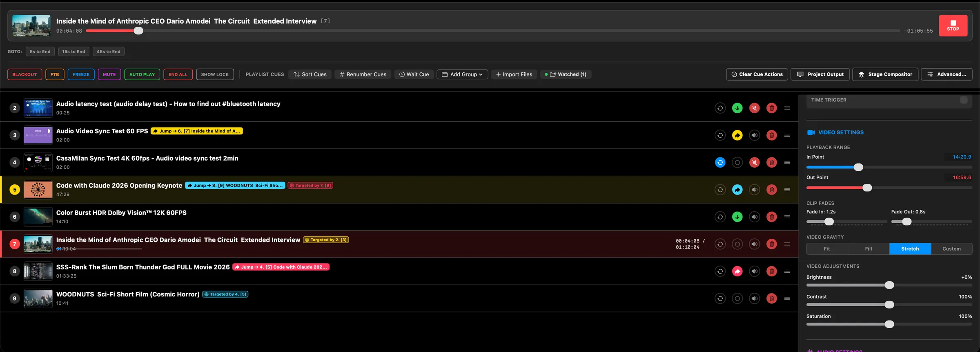Click the In Point slider handle
Image resolution: width=980 pixels, height=352 pixels.
pos(858,167)
